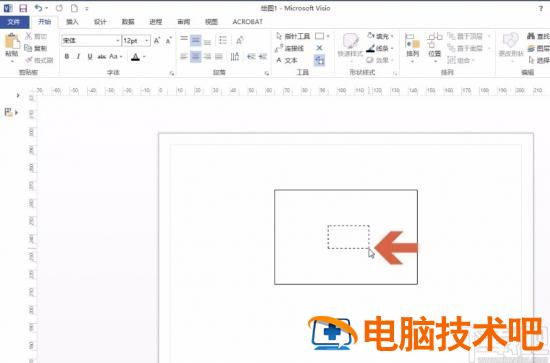550x363 pixels.
Task: Click the Increase Indent icon
Action: pos(262,56)
